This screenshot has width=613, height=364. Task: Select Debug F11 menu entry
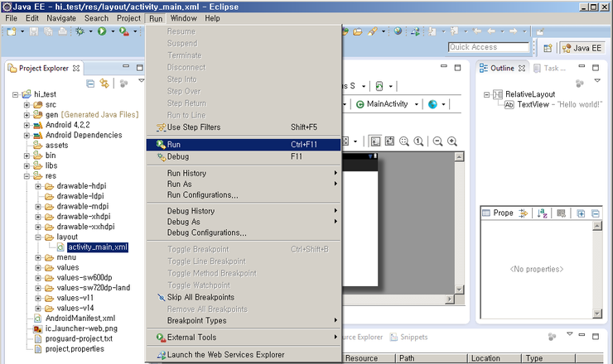tap(244, 156)
